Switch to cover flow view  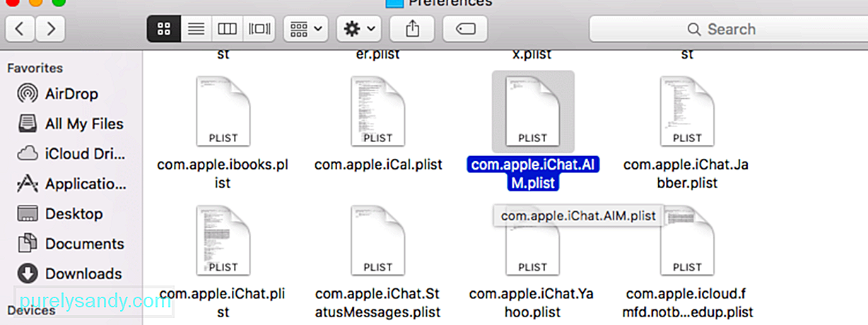pyautogui.click(x=259, y=29)
